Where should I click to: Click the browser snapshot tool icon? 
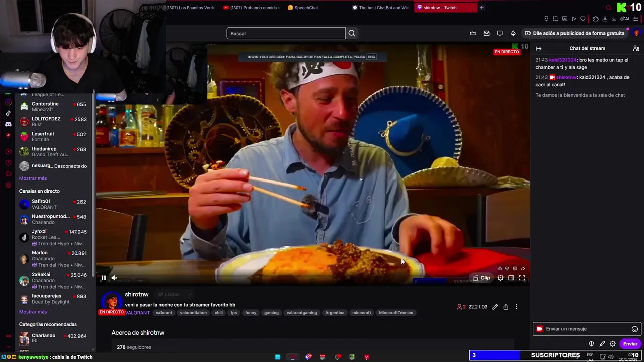click(555, 19)
